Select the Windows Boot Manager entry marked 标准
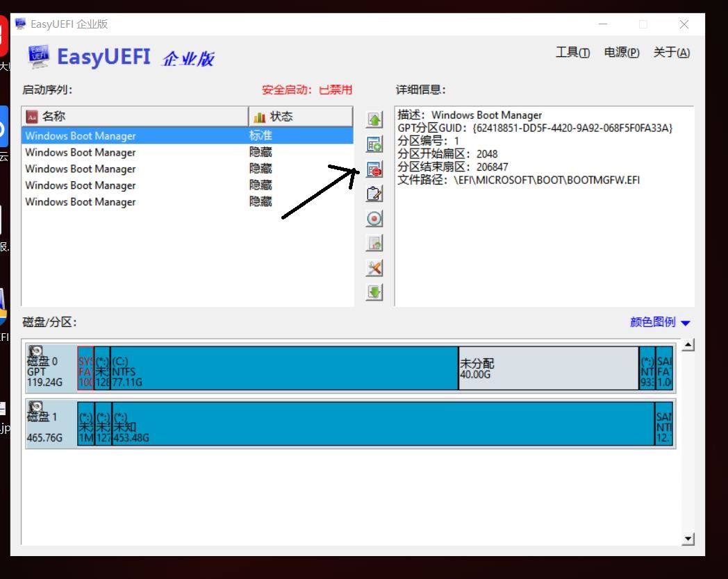The image size is (728, 579). (x=187, y=135)
